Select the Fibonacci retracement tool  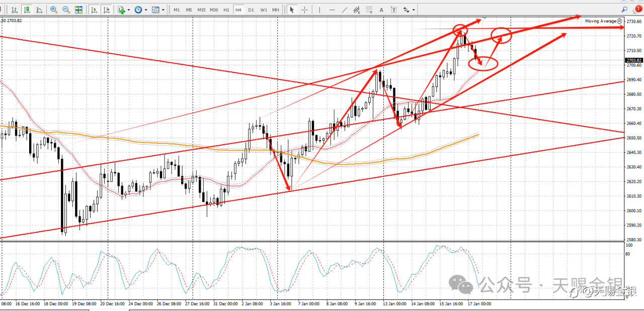(x=369, y=10)
